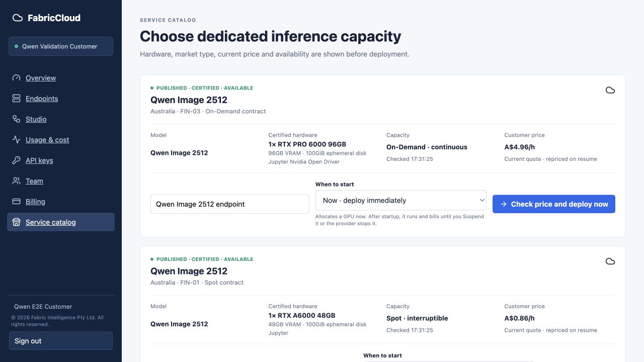Click the Sign out button

pos(61,341)
